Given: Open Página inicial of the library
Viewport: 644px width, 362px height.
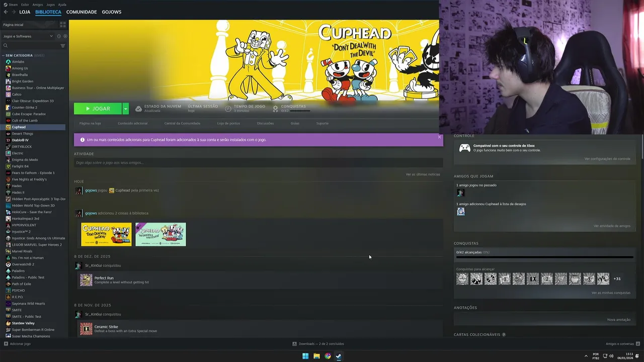Looking at the screenshot, I should 30,25.
